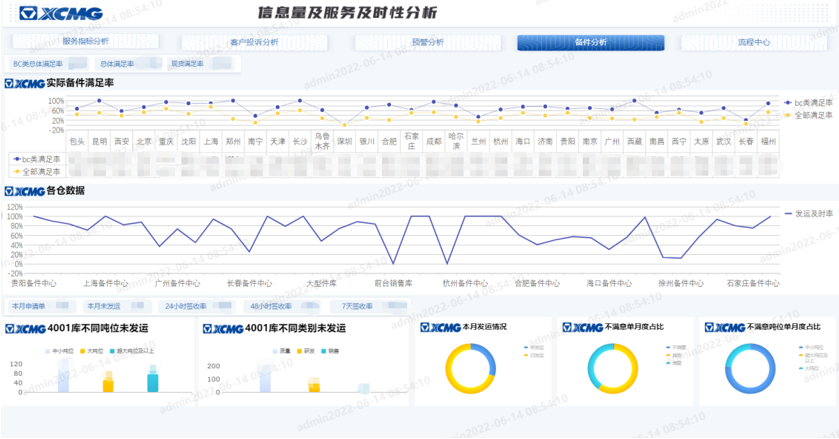Click the 哈尔滨 city column header
This screenshot has height=439, width=839.
point(456,141)
